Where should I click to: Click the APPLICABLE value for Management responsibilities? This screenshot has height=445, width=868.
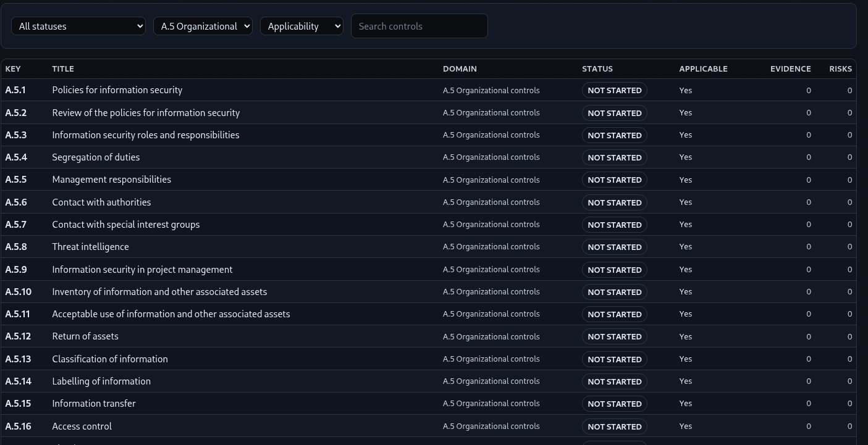click(685, 180)
